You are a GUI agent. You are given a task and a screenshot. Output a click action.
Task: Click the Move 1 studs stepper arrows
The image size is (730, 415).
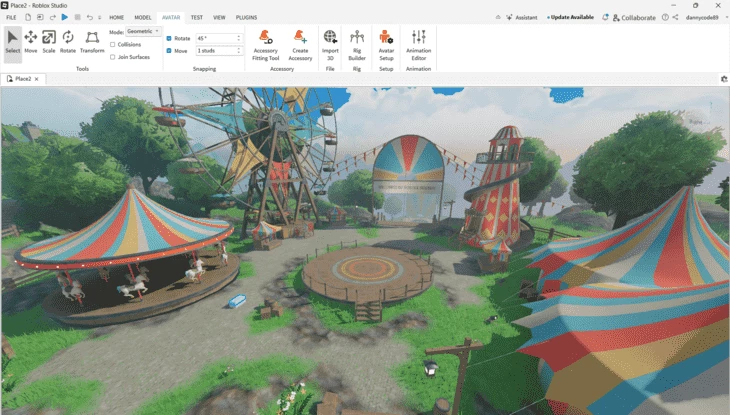(x=239, y=50)
